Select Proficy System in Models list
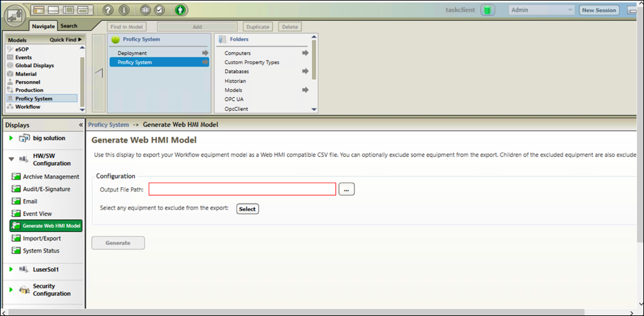This screenshot has height=316, width=644. [x=41, y=99]
